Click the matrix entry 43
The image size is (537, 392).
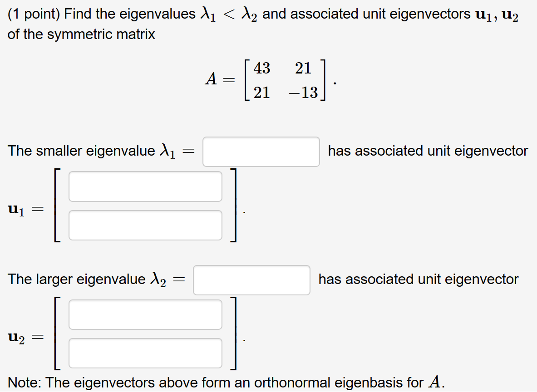[x=262, y=68]
